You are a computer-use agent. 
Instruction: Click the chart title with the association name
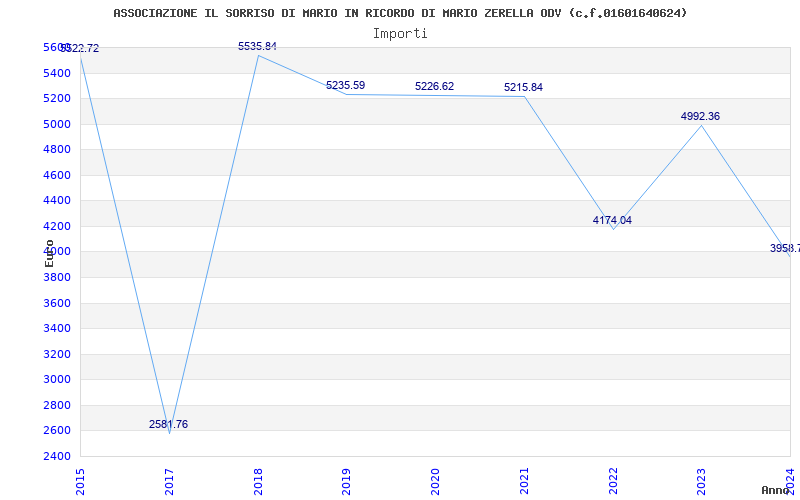[400, 13]
